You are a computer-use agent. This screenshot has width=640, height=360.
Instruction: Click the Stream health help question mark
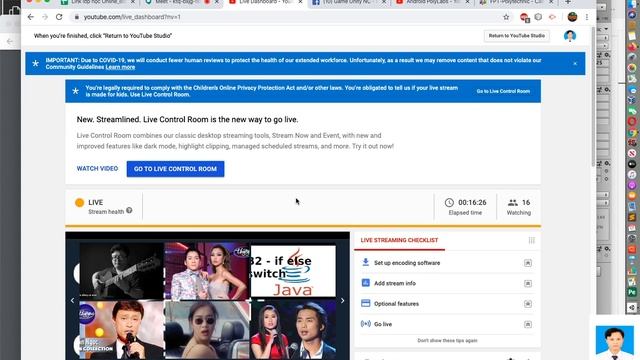(129, 210)
